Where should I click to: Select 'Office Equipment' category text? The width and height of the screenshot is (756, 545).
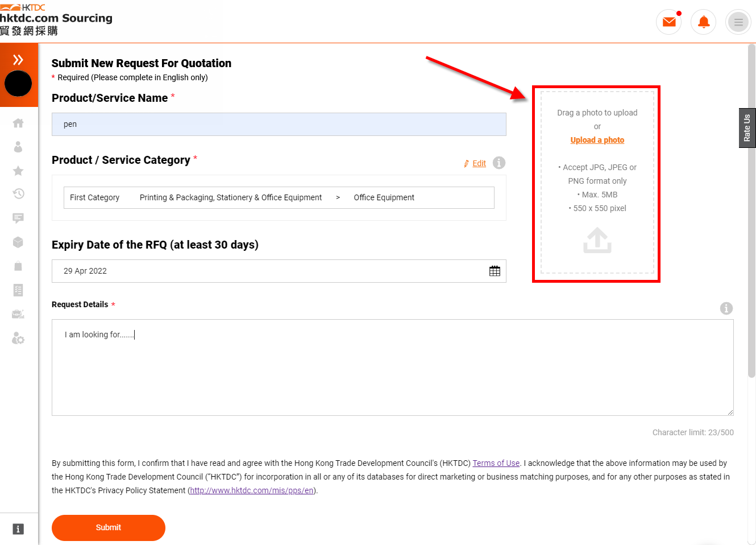click(384, 197)
